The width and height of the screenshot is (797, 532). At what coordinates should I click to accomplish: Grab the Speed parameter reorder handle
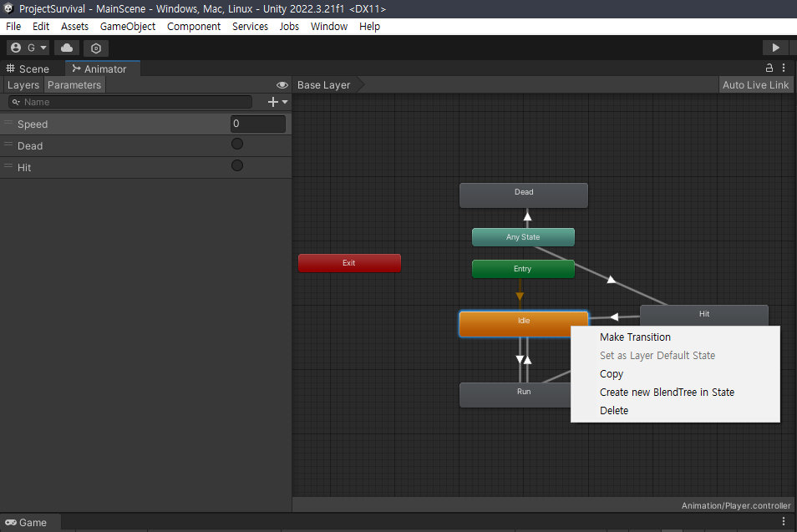point(8,123)
